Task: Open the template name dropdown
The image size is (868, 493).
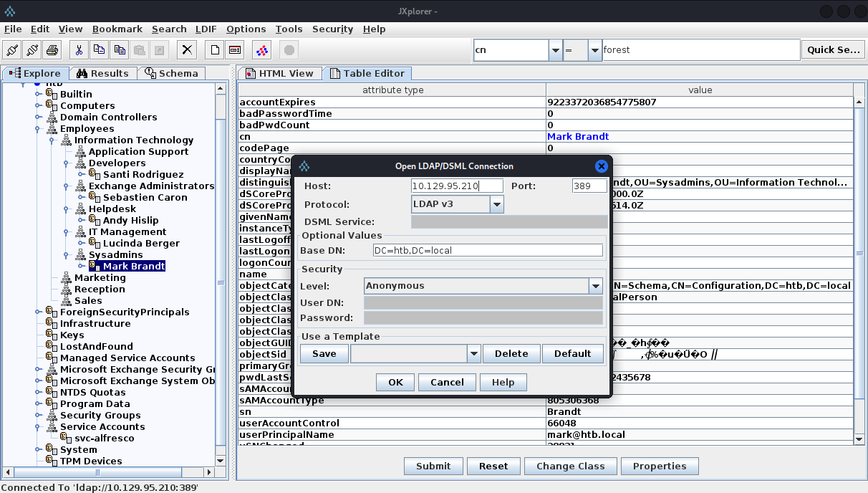Action: 473,353
